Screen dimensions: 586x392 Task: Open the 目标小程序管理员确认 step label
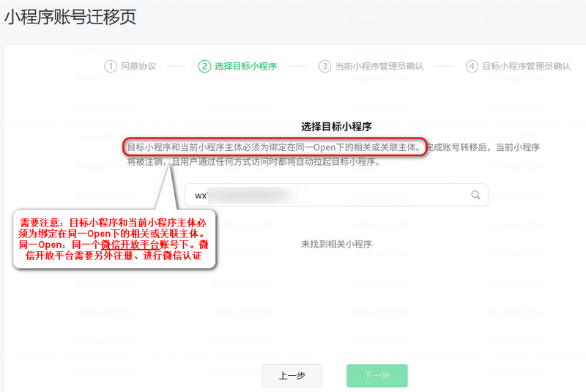[526, 66]
